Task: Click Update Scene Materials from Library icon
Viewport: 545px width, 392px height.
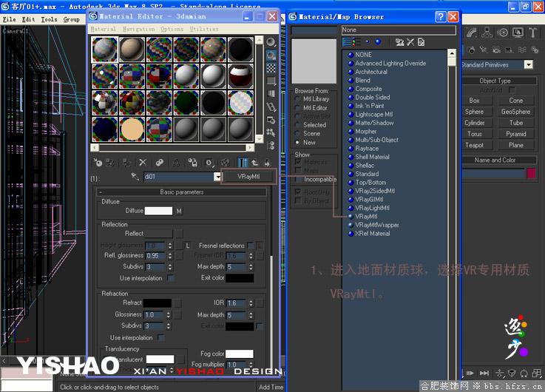Action: click(399, 42)
